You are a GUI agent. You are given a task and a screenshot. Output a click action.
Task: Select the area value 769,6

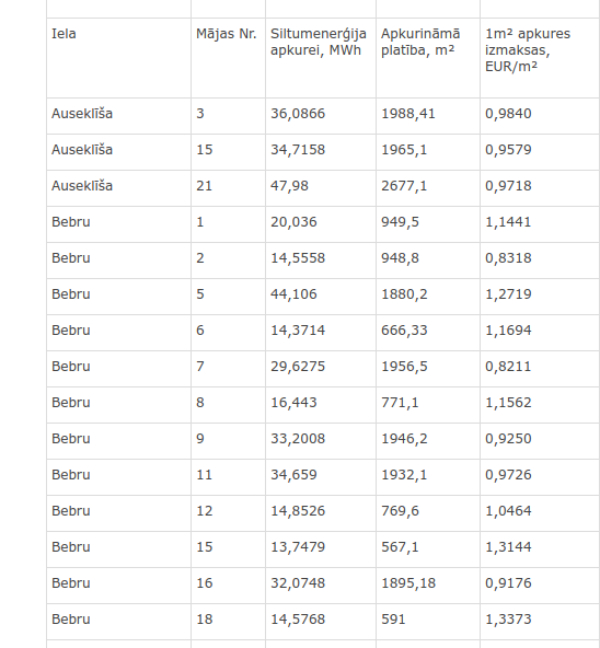coord(400,511)
